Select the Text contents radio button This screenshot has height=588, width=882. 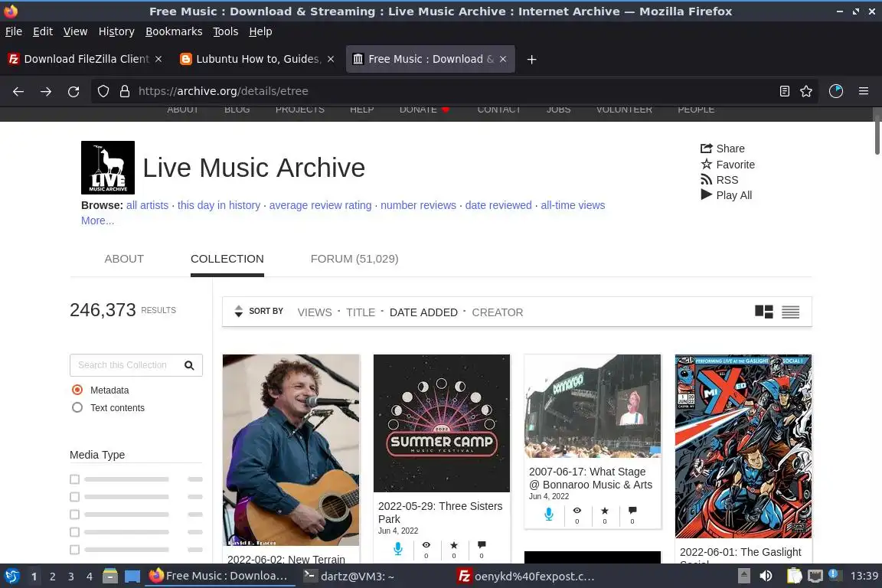point(77,407)
